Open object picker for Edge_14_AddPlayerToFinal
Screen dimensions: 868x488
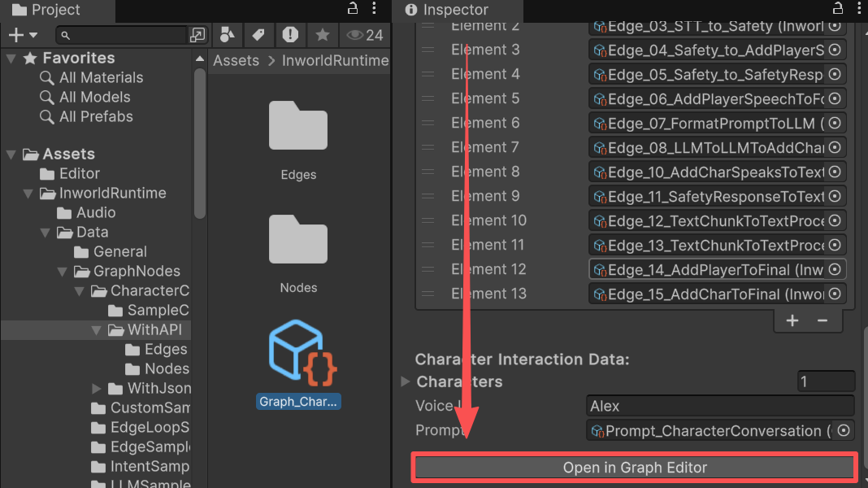pyautogui.click(x=835, y=269)
